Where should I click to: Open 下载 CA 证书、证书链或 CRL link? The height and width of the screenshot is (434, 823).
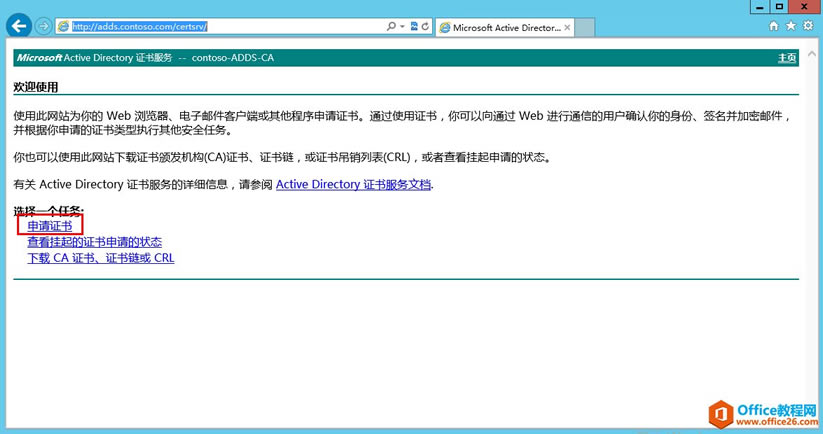pyautogui.click(x=101, y=258)
